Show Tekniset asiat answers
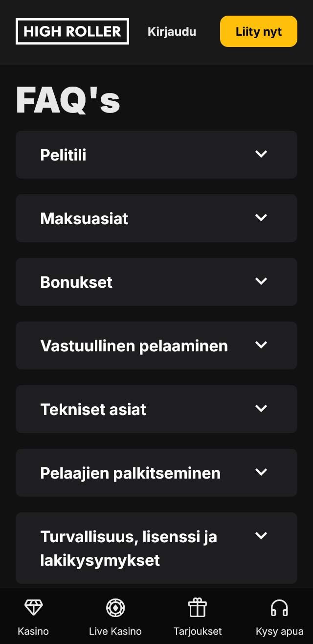Screen dimensions: 313x644 click(156, 409)
